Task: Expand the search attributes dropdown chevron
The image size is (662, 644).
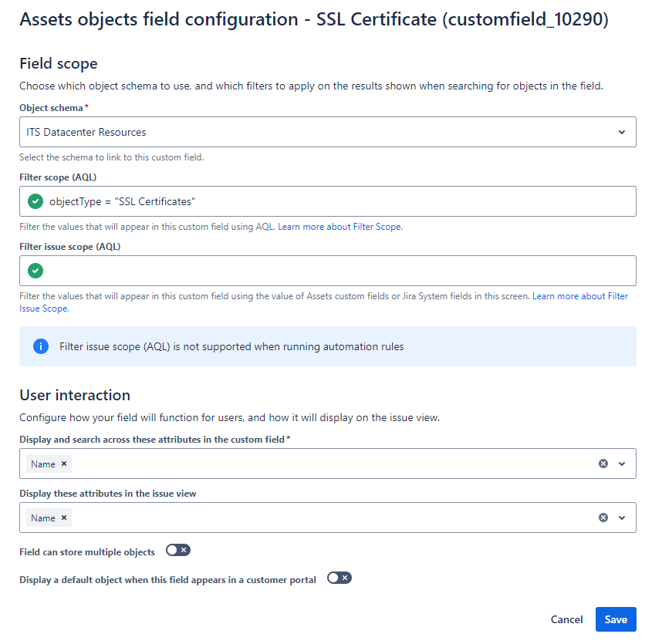Action: 621,464
